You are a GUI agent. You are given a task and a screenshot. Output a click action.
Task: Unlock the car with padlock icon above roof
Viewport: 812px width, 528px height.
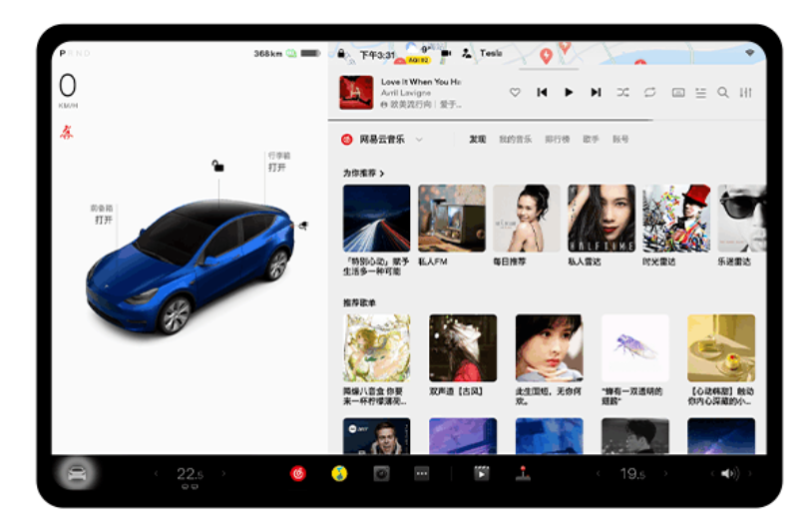coord(218,166)
